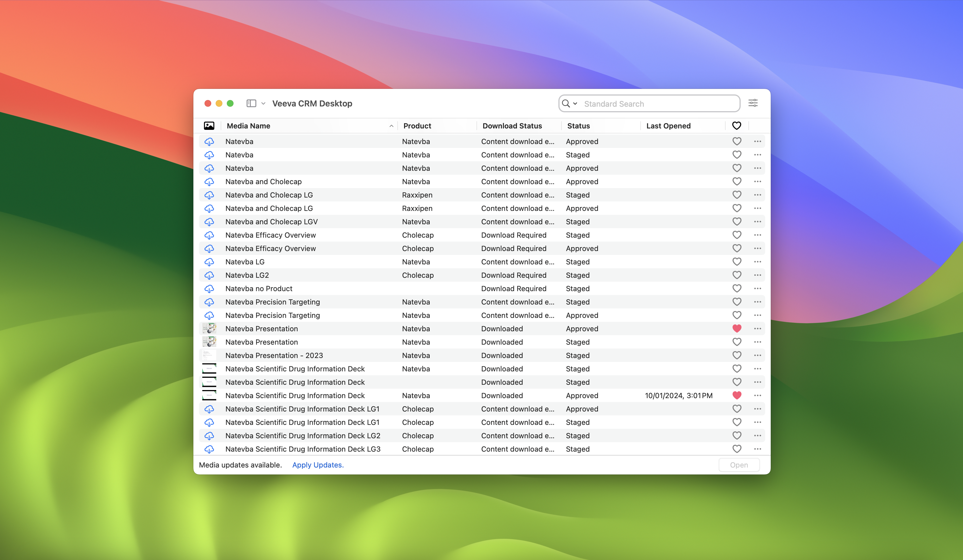Sort by Download Status column header
The image size is (963, 560).
[512, 126]
